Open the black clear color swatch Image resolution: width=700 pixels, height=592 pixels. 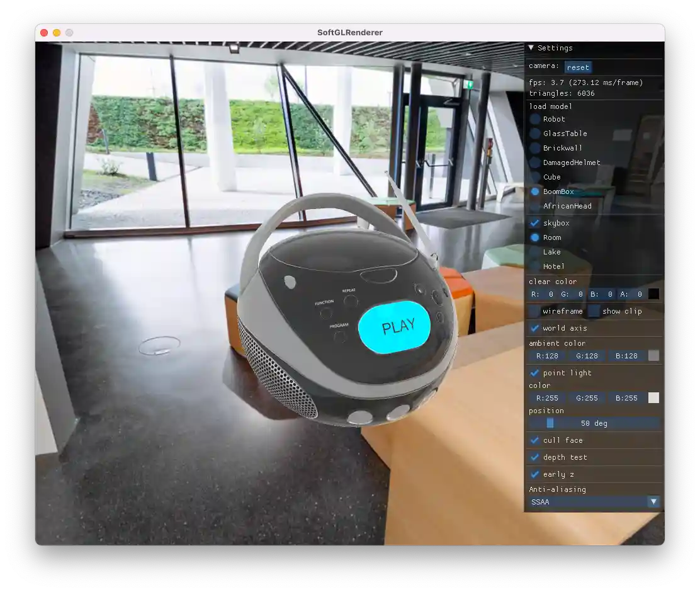point(653,294)
